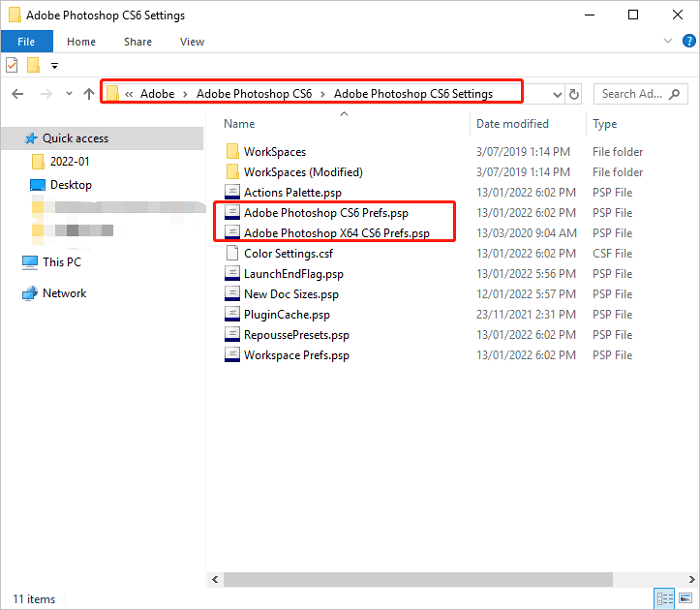Click the Back navigation arrow
This screenshot has width=700, height=610.
click(x=17, y=94)
